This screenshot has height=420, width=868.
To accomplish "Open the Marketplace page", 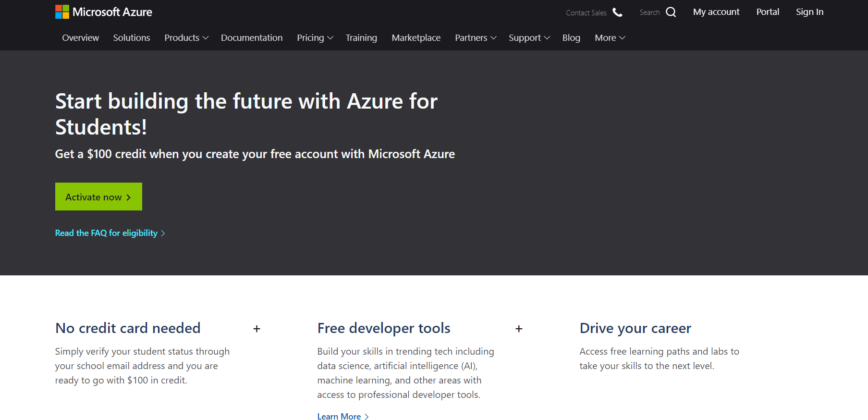I will point(416,38).
